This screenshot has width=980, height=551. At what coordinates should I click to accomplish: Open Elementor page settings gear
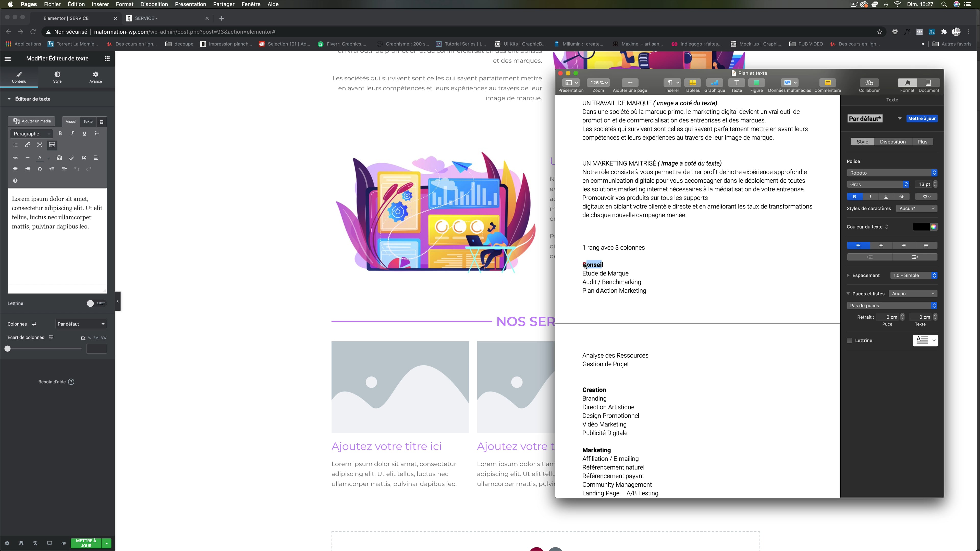click(7, 543)
